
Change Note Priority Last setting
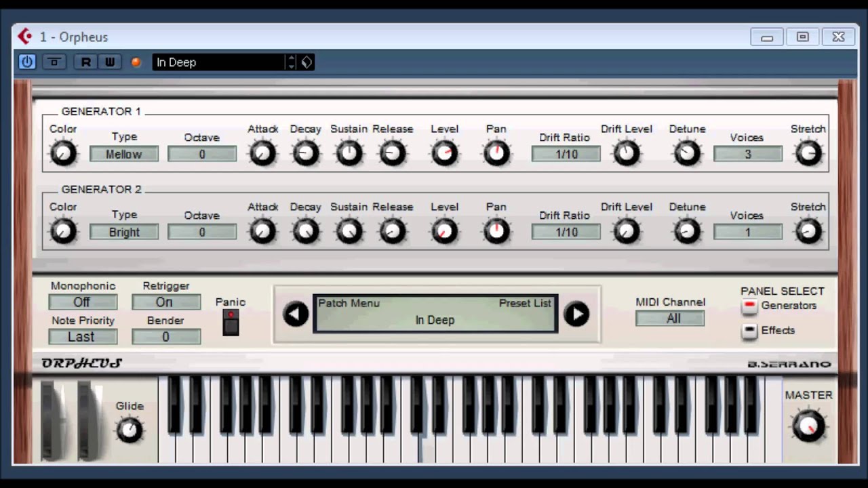[x=83, y=337]
